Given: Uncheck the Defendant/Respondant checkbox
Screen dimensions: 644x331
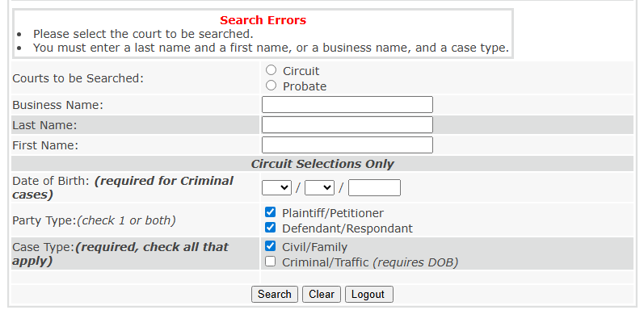Looking at the screenshot, I should point(271,228).
